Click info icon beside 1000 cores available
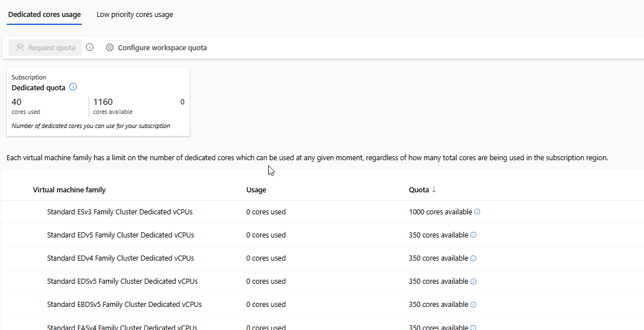The width and height of the screenshot is (644, 330). pyautogui.click(x=477, y=212)
